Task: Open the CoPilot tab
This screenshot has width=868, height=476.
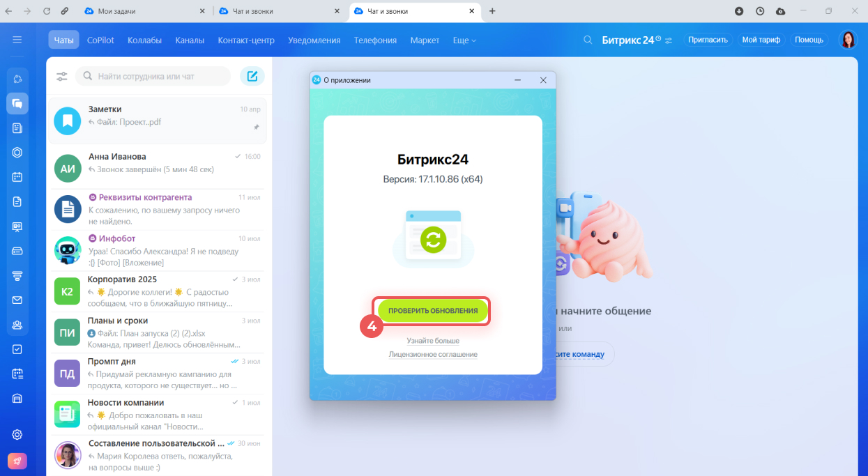Action: (x=102, y=40)
